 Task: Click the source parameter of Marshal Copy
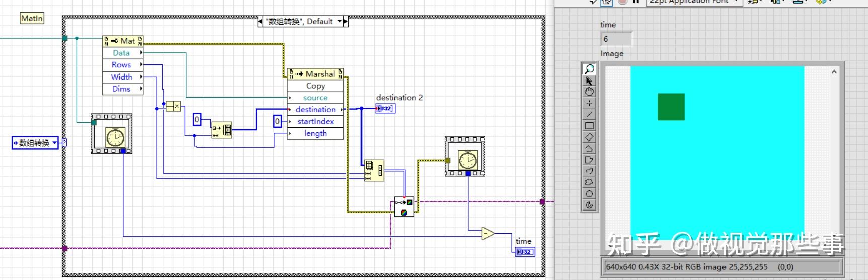pyautogui.click(x=316, y=98)
